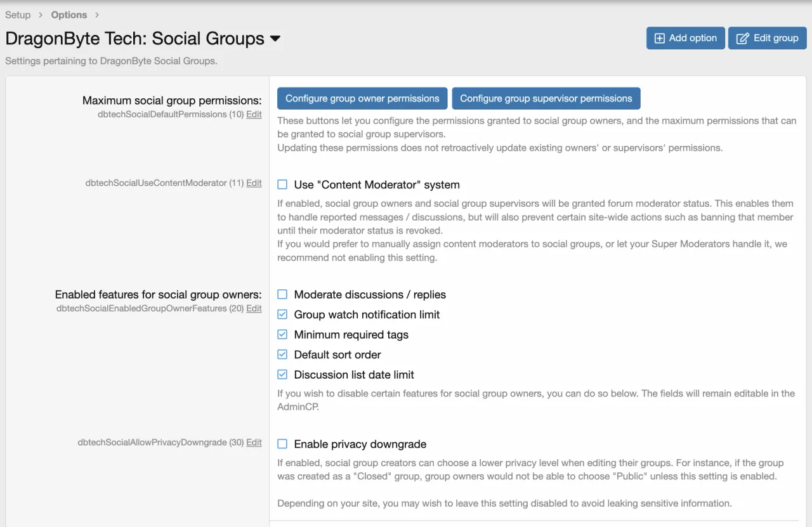Image resolution: width=812 pixels, height=527 pixels.
Task: Disable the Default sort order checkbox
Action: pyautogui.click(x=282, y=355)
